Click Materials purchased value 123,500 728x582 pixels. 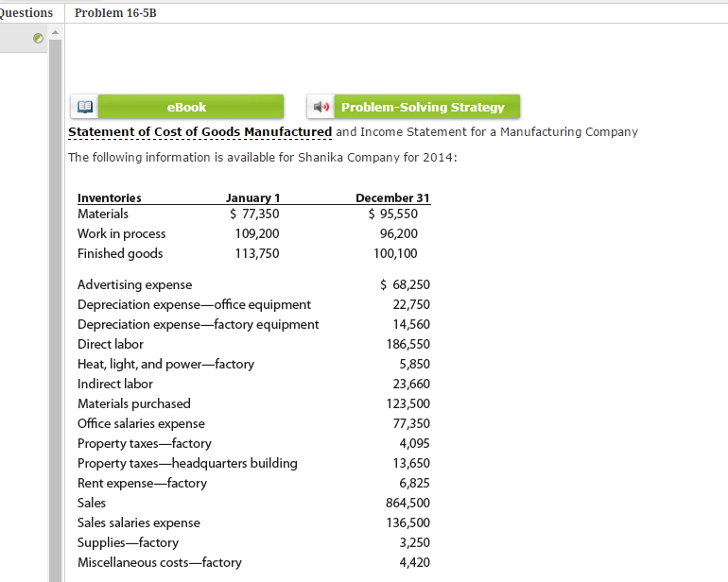pos(408,403)
